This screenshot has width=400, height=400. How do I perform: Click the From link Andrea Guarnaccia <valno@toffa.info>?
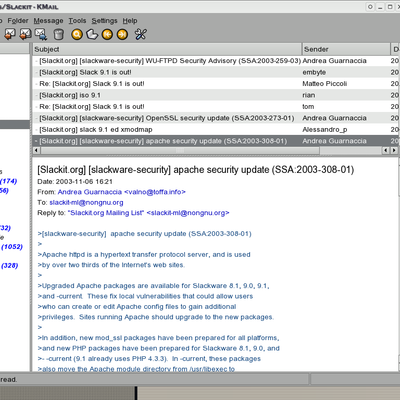coord(122,192)
